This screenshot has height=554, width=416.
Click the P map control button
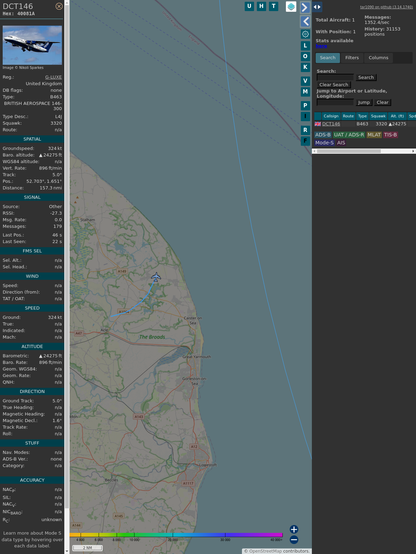[305, 105]
